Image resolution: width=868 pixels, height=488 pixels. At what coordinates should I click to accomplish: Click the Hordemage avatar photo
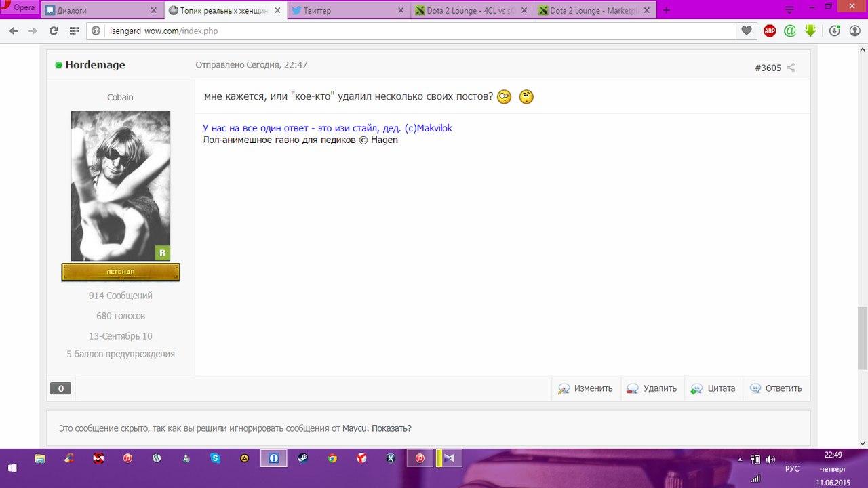pos(121,186)
